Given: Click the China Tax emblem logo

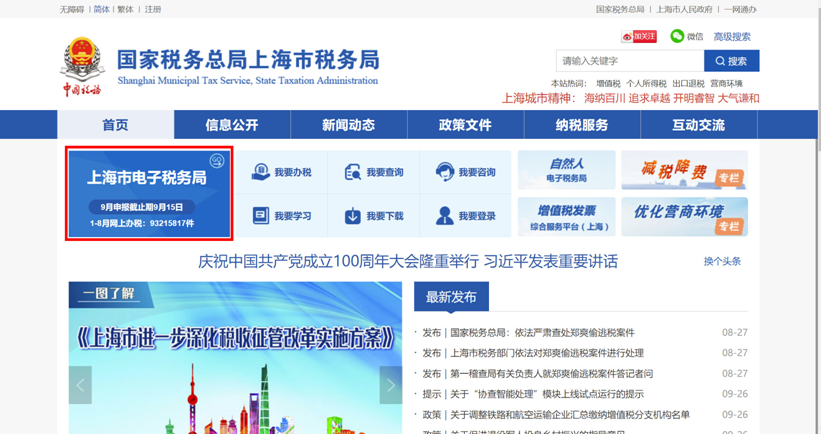Looking at the screenshot, I should point(82,66).
